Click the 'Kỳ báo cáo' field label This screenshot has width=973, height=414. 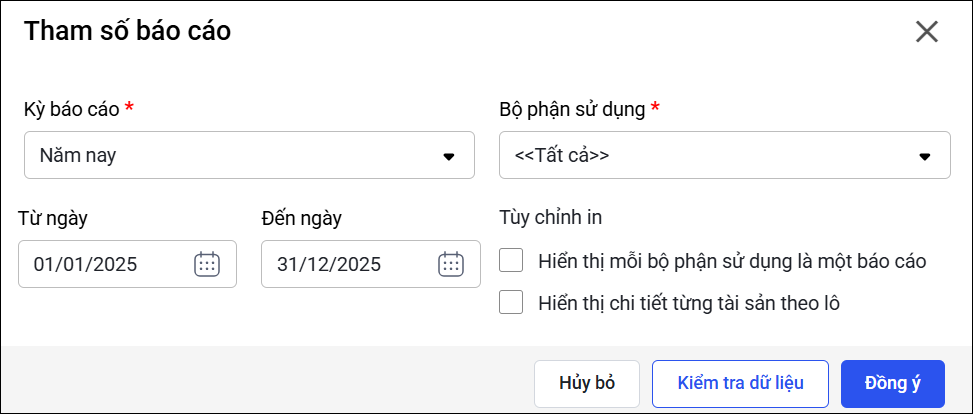[72, 108]
